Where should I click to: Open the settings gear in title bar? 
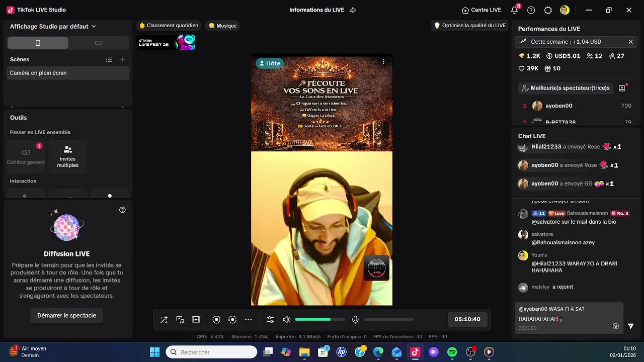[x=548, y=10]
